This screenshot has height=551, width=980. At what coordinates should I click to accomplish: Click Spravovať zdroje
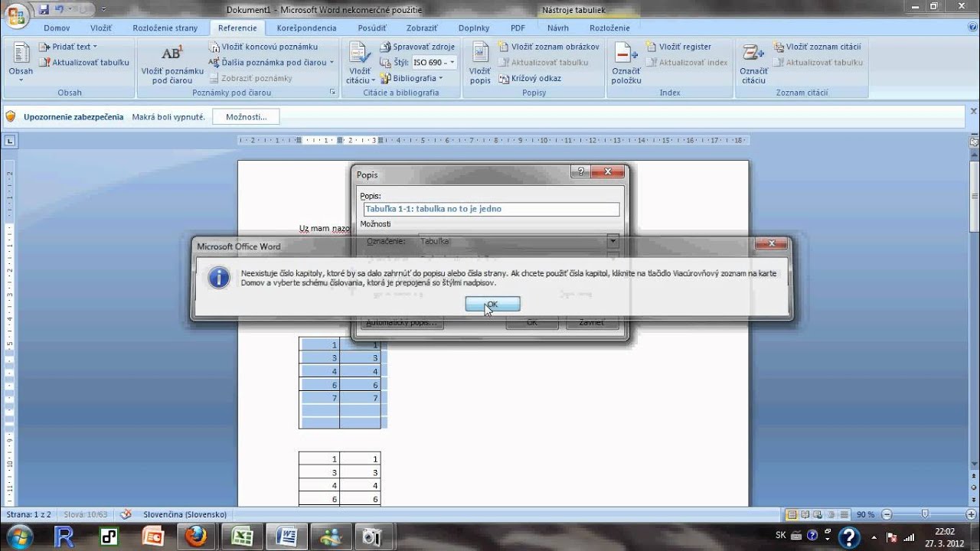(418, 47)
